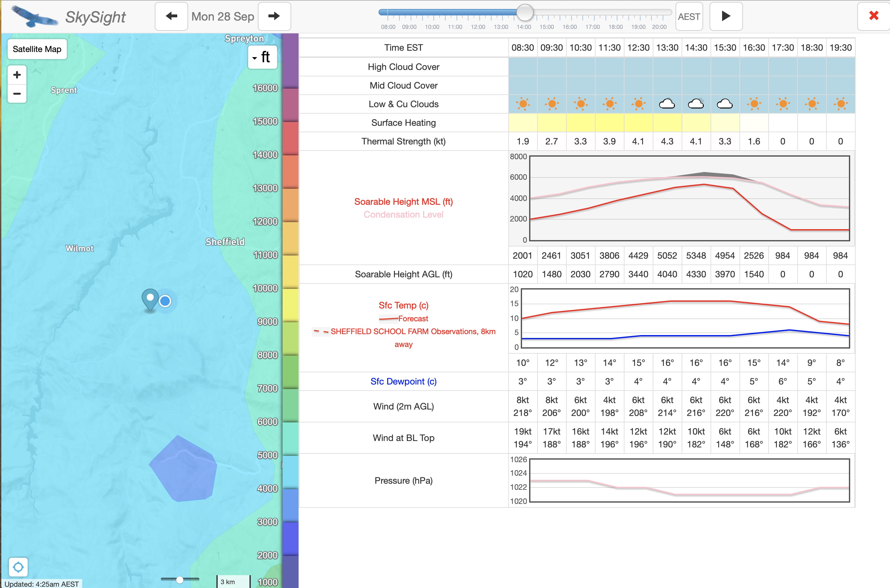Click the Sheffield town label on map
890x588 pixels.
225,242
